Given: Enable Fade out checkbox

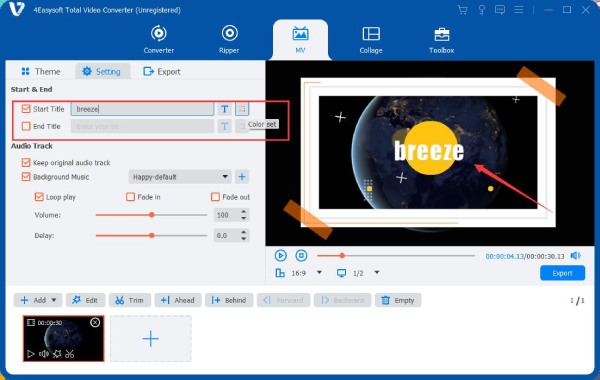Looking at the screenshot, I should [215, 197].
